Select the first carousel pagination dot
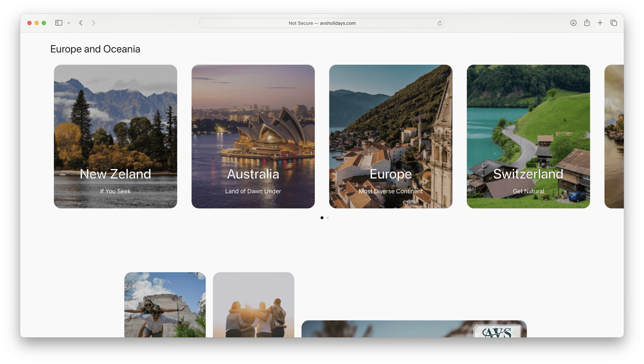 322,218
